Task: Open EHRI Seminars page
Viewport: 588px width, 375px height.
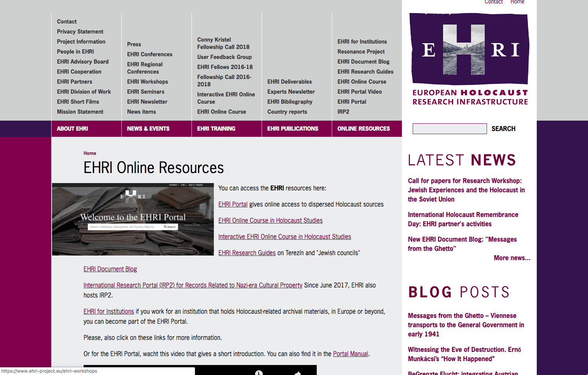Action: click(x=146, y=92)
